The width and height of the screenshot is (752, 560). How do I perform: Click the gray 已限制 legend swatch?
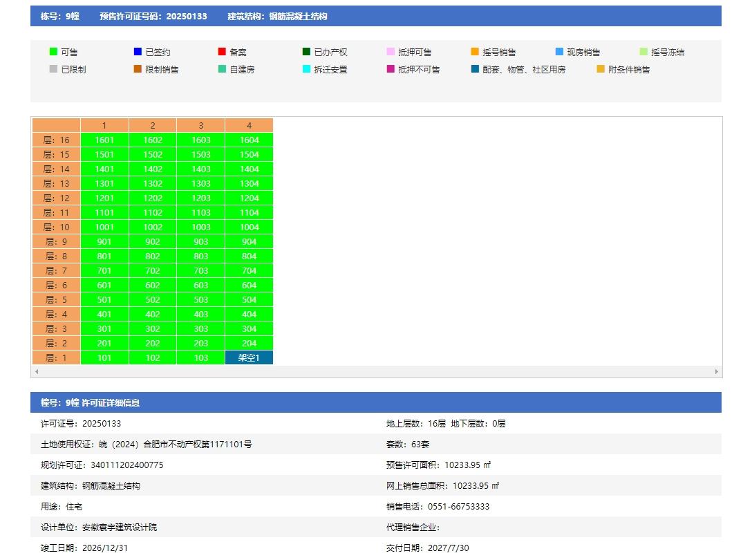pyautogui.click(x=53, y=68)
